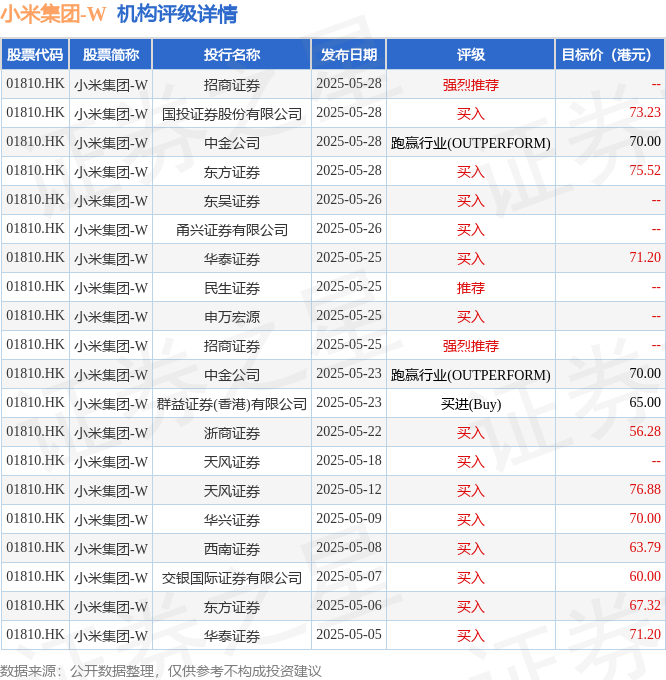Select 买入 rating in 国投证券股份有限公司 row
Viewport: 666px width, 680px height.
[470, 114]
